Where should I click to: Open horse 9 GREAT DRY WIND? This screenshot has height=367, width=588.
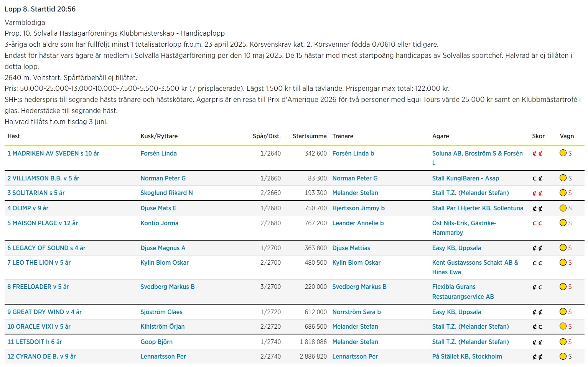[44, 312]
